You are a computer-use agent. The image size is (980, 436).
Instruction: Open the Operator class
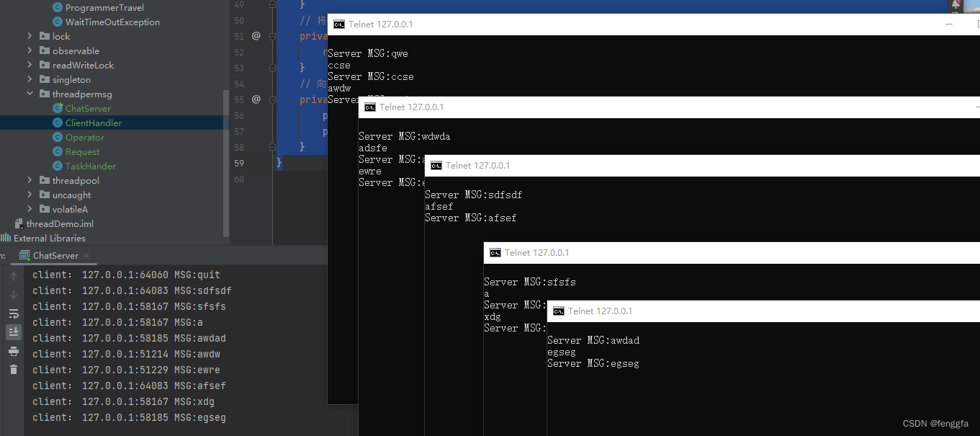[85, 137]
